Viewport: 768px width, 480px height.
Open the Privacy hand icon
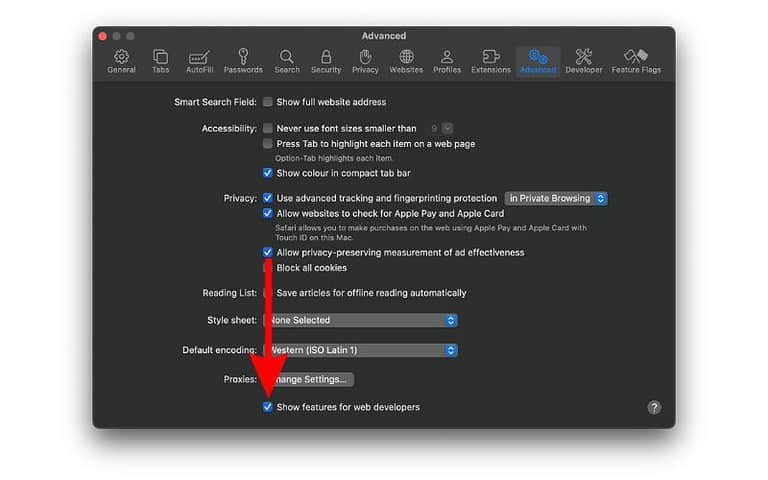[365, 61]
